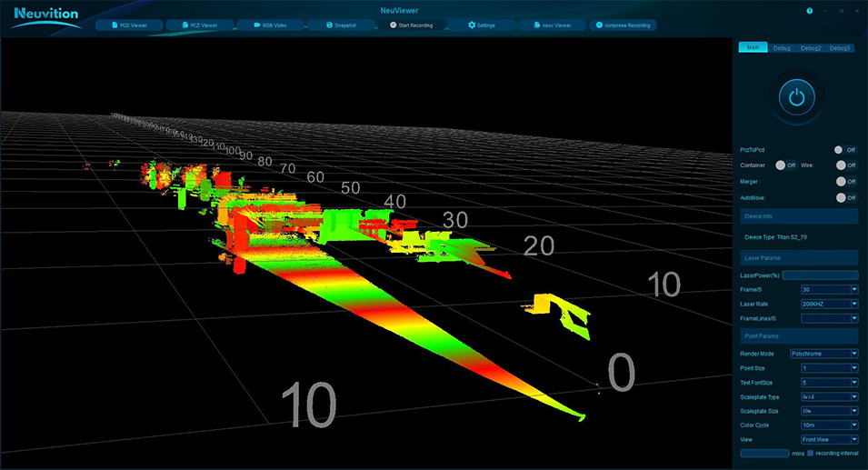Open the neuv Viewer

(x=553, y=25)
